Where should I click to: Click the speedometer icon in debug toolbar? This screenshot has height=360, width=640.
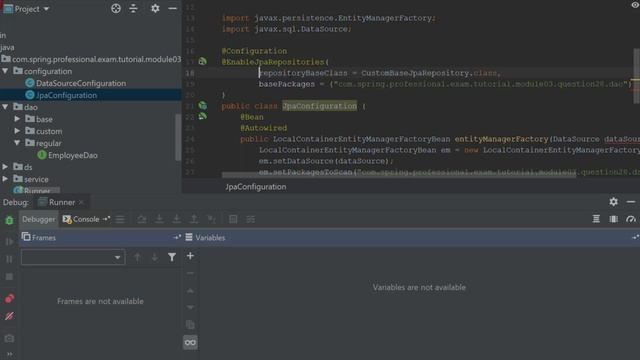coord(631,220)
